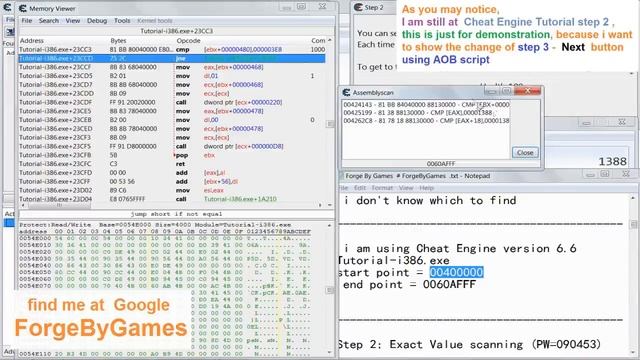Open the Kernel tools menu
Screen dimensions: 640x360
(155, 20)
